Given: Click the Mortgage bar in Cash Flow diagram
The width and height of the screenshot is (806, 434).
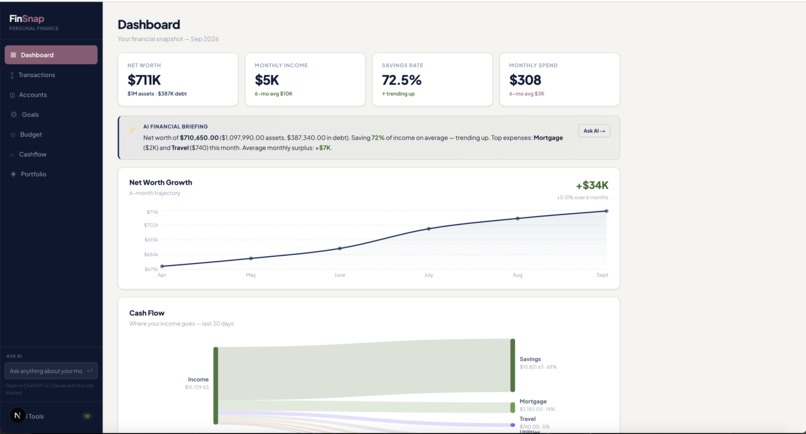Looking at the screenshot, I should (x=512, y=408).
